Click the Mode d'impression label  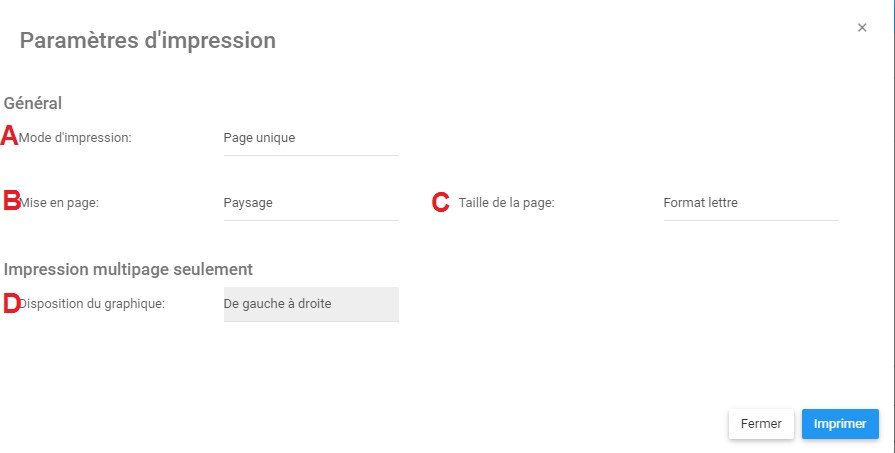point(76,138)
